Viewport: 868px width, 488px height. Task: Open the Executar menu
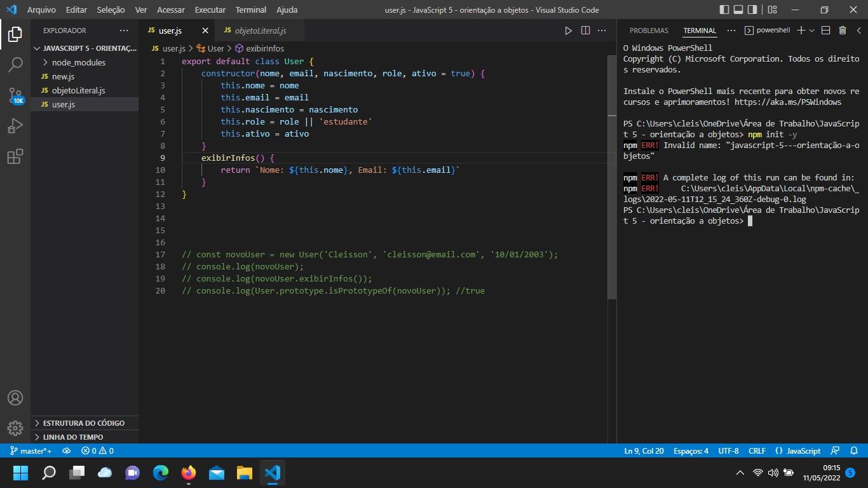click(x=210, y=10)
